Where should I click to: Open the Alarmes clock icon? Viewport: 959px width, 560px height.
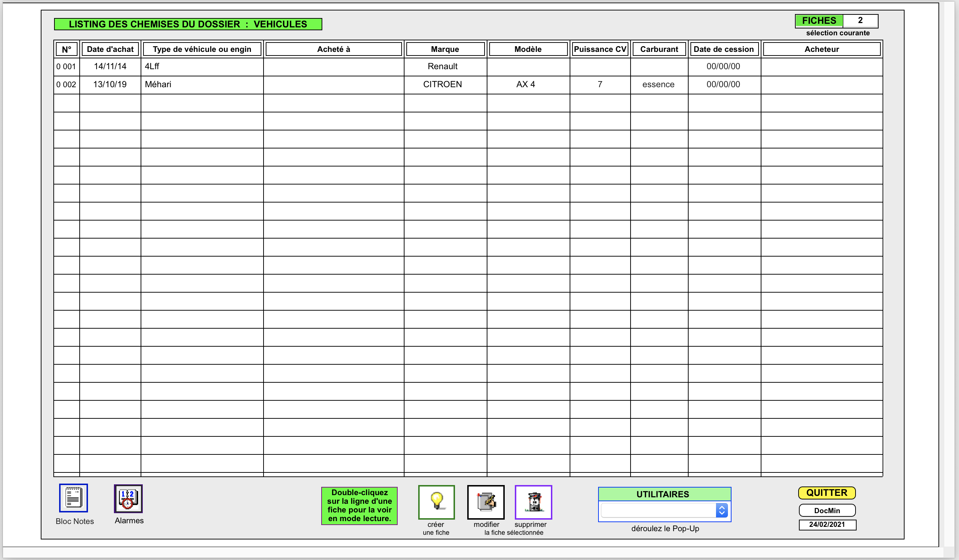[128, 498]
